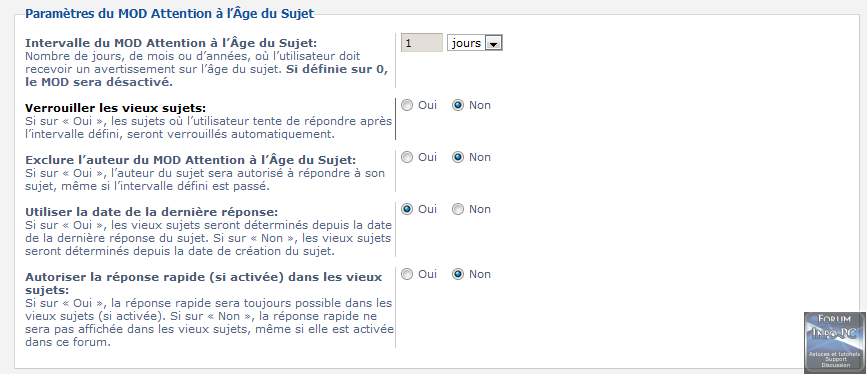This screenshot has width=867, height=374.
Task: Click the Forum Info-PC logo image
Action: pos(834,342)
